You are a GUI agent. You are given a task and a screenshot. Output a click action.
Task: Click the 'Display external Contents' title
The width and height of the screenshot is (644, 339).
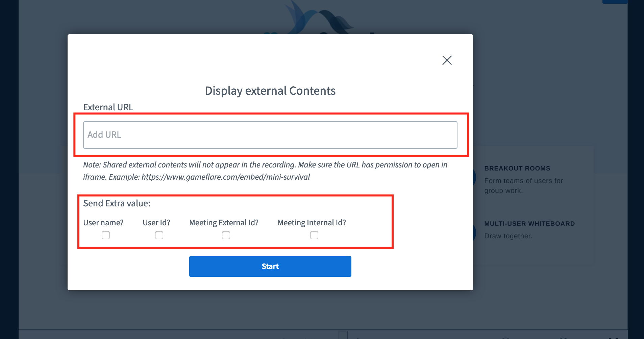tap(270, 91)
